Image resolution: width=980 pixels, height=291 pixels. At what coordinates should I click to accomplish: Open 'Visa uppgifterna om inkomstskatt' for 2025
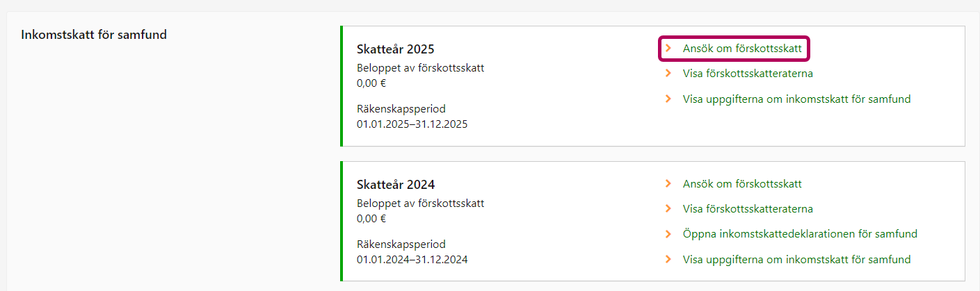coord(796,99)
